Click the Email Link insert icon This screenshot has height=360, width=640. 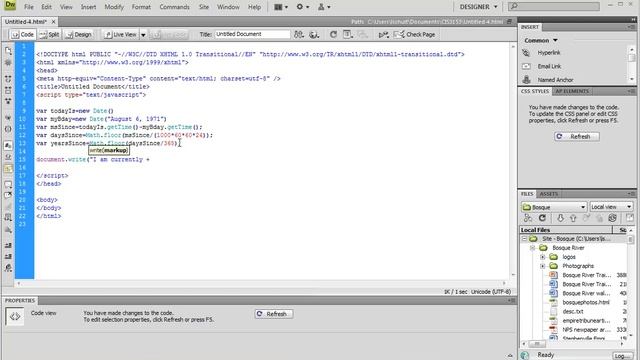pyautogui.click(x=526, y=66)
